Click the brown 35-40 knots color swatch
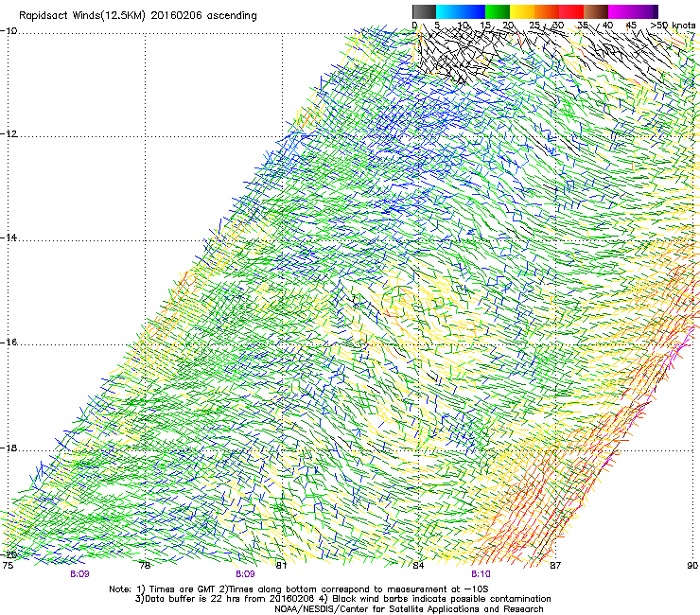Viewport: 700px width, 615px height. pyautogui.click(x=596, y=11)
